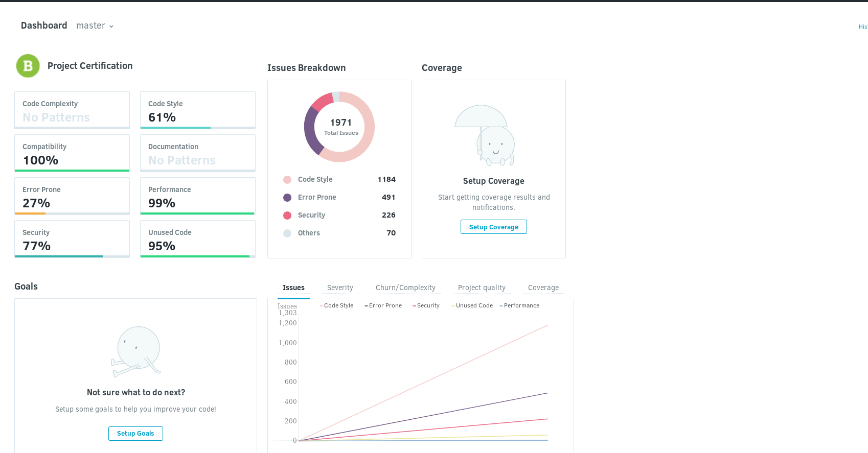Switch to the Coverage chart tab
This screenshot has width=868, height=453.
[x=543, y=288]
